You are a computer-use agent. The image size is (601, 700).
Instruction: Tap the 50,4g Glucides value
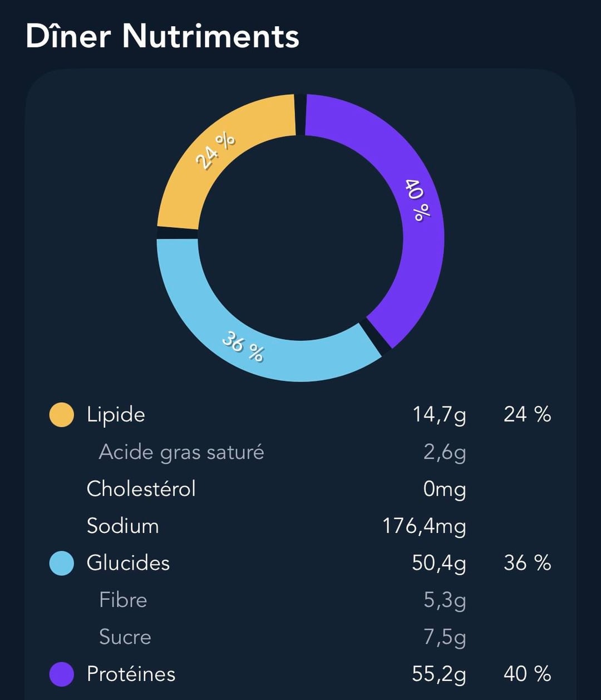(439, 563)
